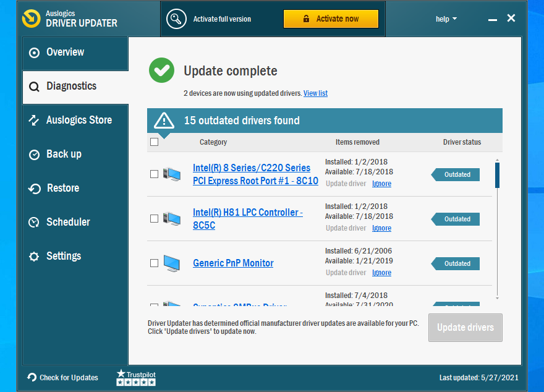Check the Generic PnP Monitor checkbox
The height and width of the screenshot is (392, 544).
pyautogui.click(x=154, y=263)
